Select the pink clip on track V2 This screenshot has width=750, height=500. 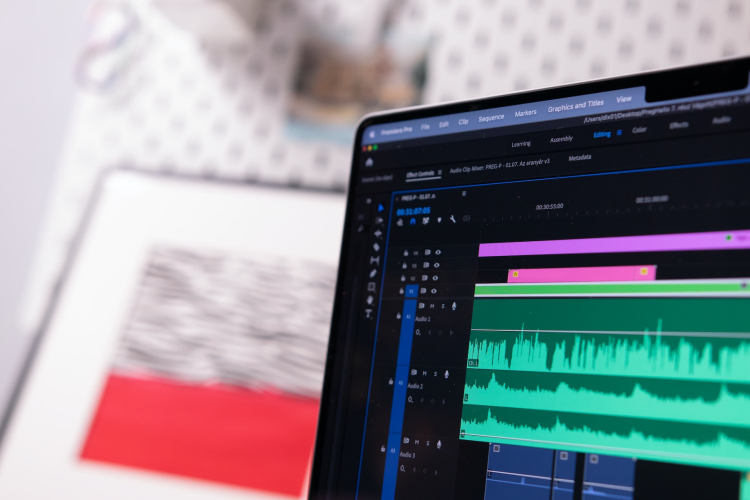point(582,274)
